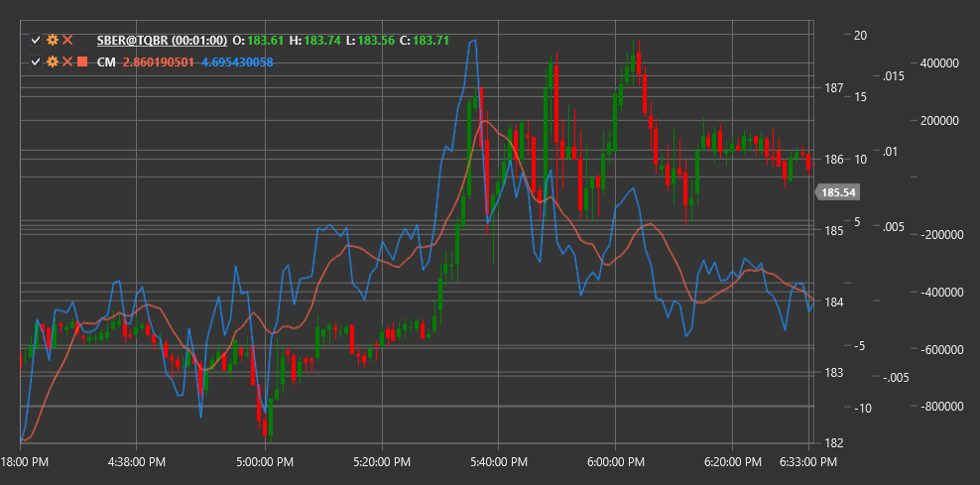Click the 5:20:00 PM time label
This screenshot has width=980, height=485.
381,462
